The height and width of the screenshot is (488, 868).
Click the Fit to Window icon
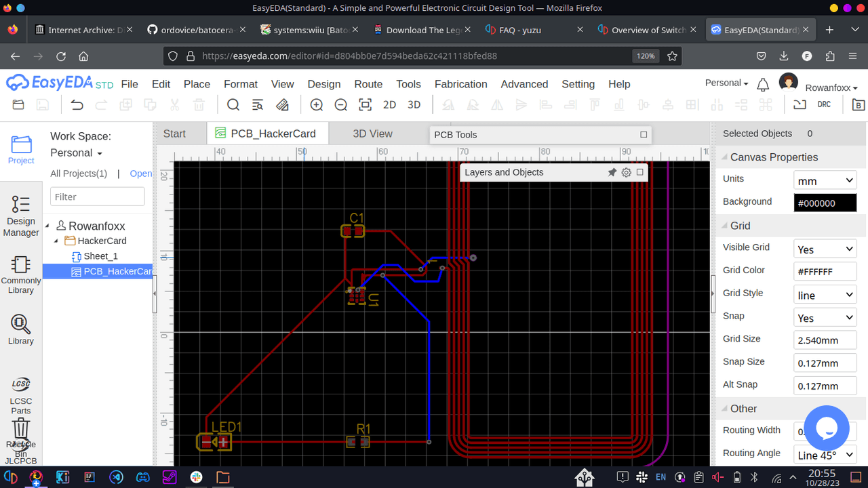[365, 105]
